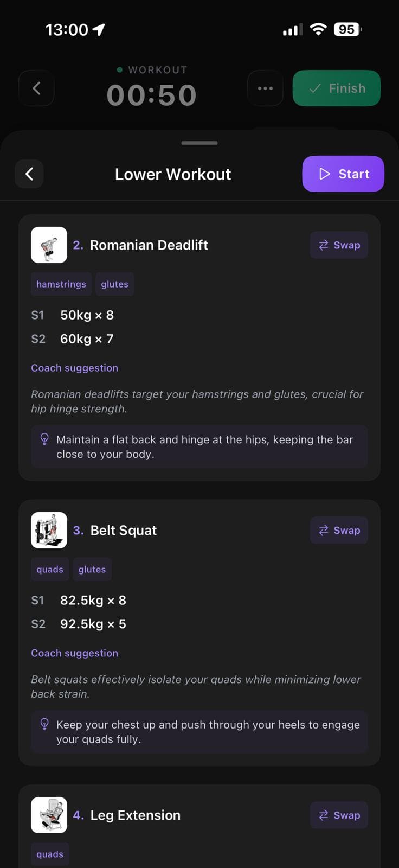Swap the Romanian Deadlift exercise

339,245
